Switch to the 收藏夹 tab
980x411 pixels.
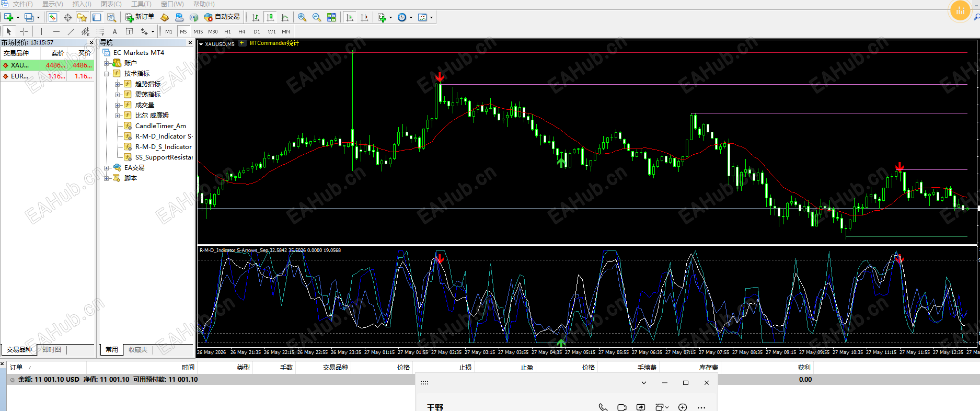pos(138,349)
